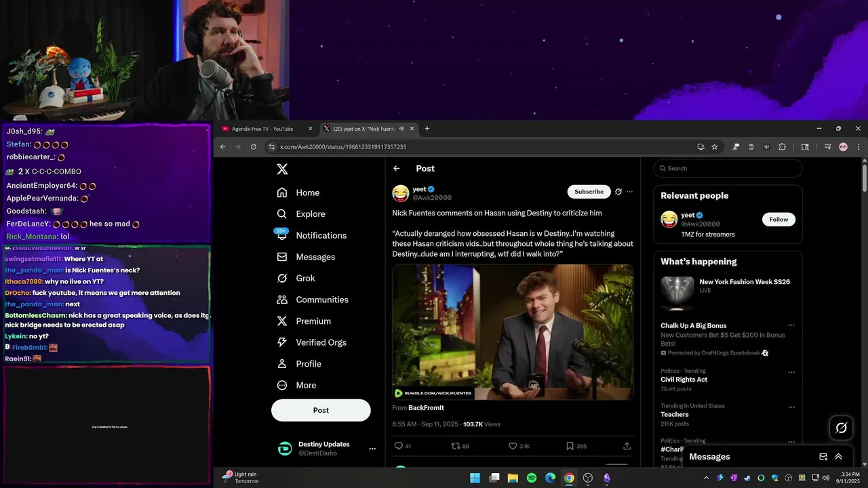Open Chrome three-dot menu
This screenshot has height=488, width=868.
[859, 147]
